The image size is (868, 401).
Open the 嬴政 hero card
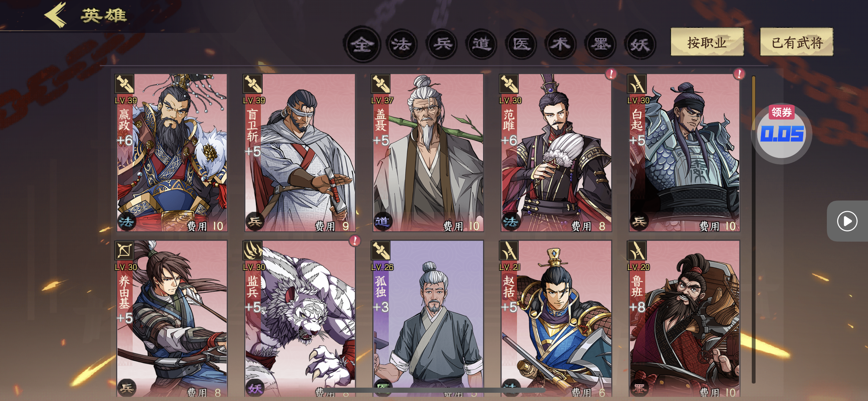point(171,153)
